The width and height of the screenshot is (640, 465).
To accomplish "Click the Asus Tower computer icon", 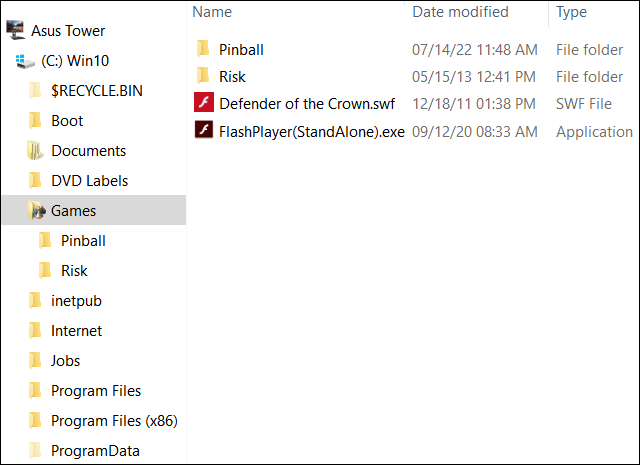I will click(15, 31).
